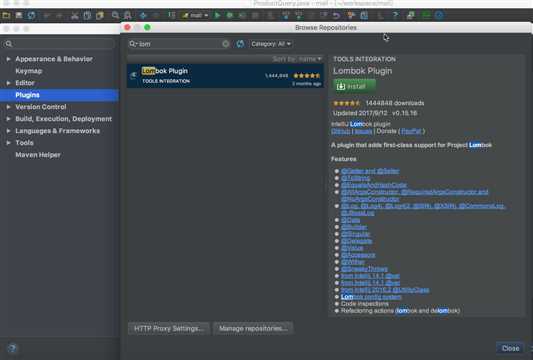The width and height of the screenshot is (533, 360).
Task: Select Keymap in settings tree
Action: pyautogui.click(x=29, y=71)
